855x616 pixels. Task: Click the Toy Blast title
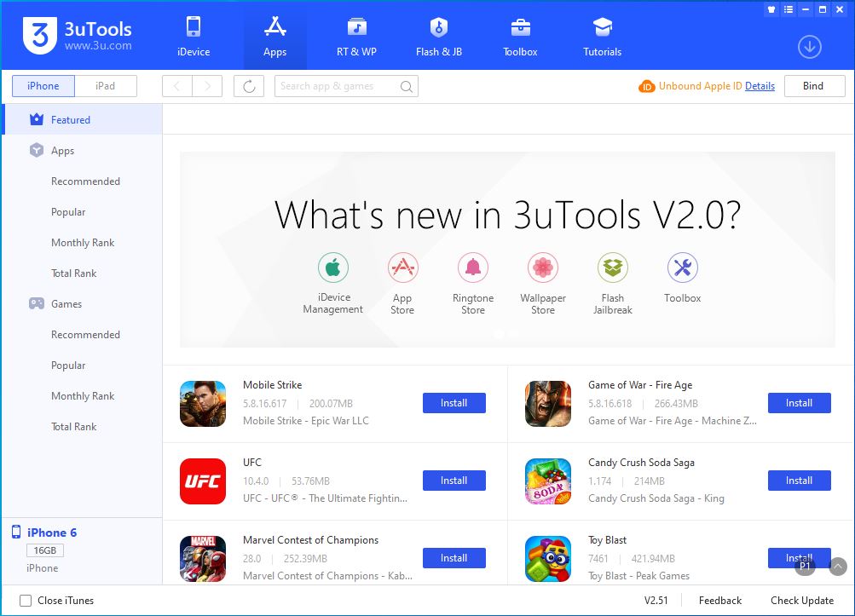tap(608, 539)
